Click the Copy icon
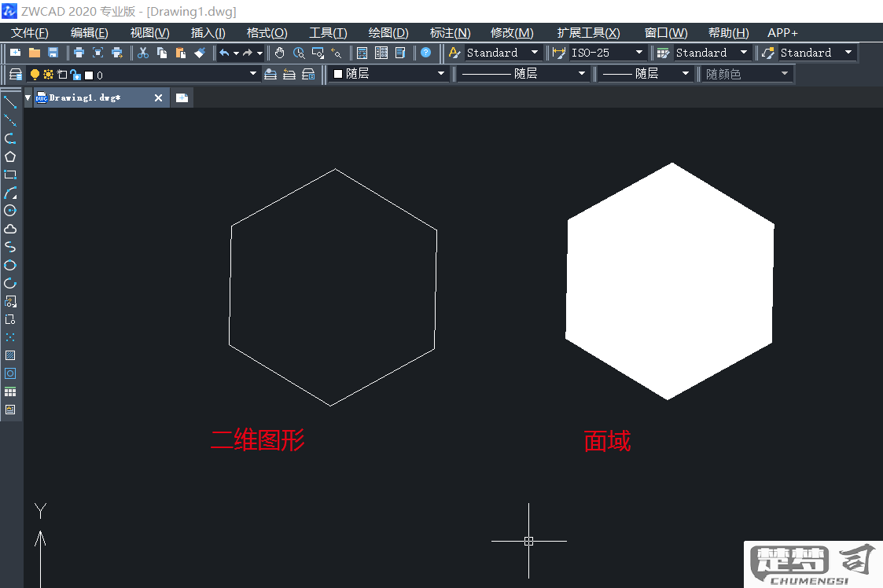 [x=162, y=53]
